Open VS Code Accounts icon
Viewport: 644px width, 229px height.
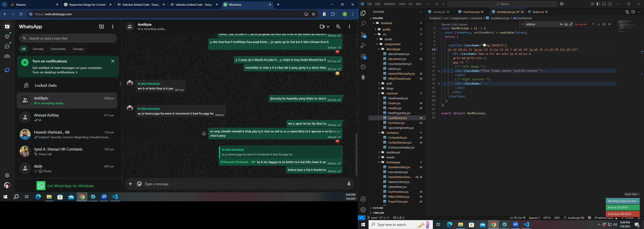(x=363, y=199)
